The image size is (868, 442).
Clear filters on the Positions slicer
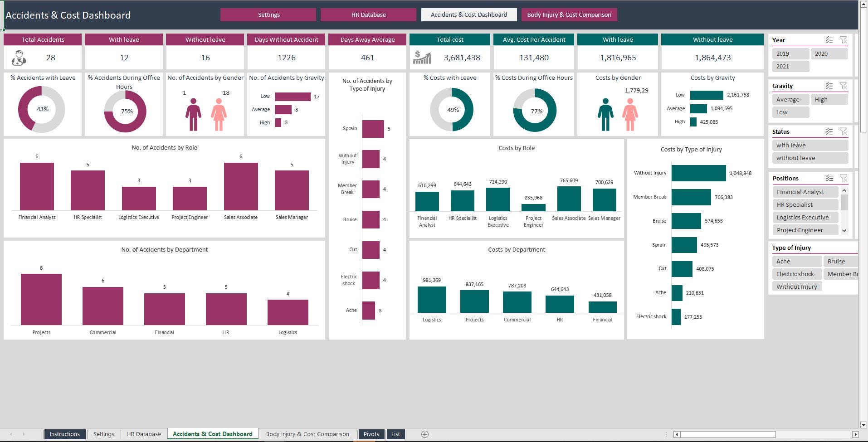(x=844, y=178)
